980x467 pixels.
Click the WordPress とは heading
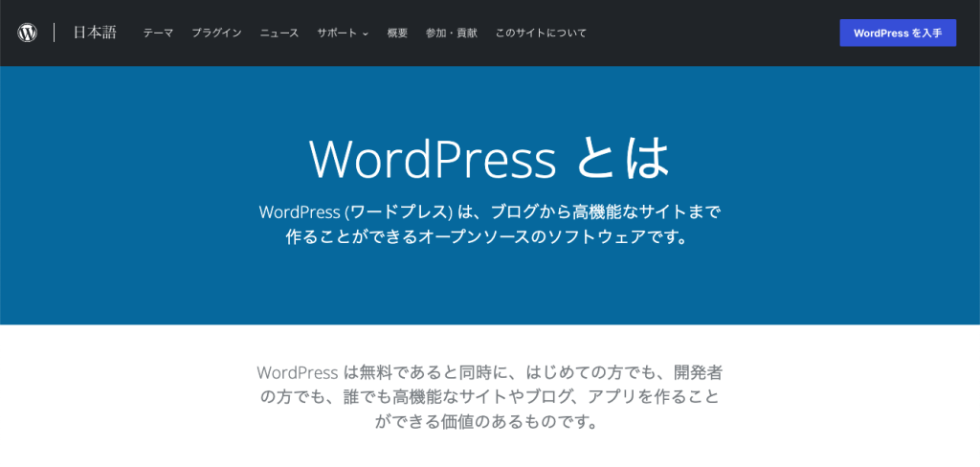tap(489, 159)
